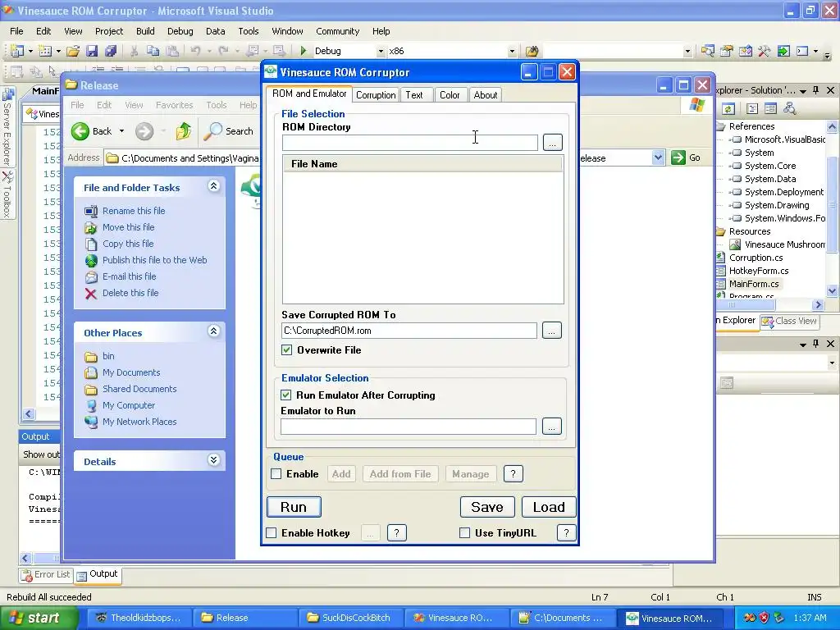Screen dimensions: 840x630
Task: Check the Use TinyURL checkbox
Action: click(x=464, y=532)
